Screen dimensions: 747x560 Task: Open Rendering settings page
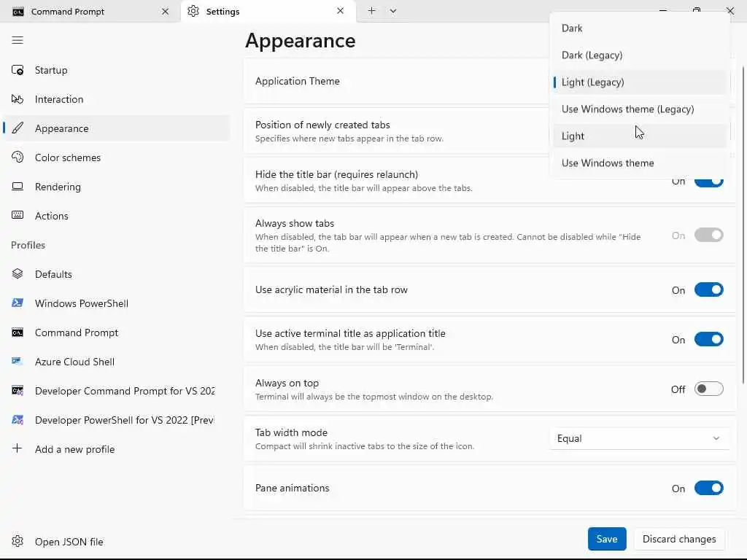pyautogui.click(x=116, y=187)
